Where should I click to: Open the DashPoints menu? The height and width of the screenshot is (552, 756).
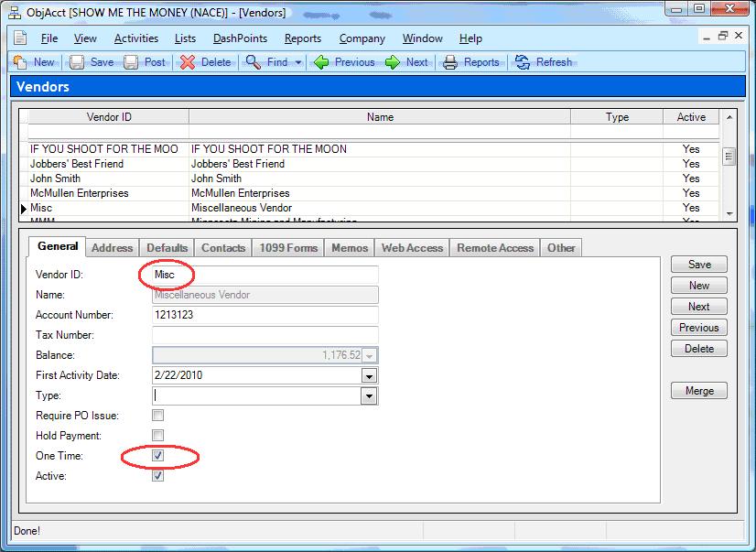pyautogui.click(x=240, y=38)
